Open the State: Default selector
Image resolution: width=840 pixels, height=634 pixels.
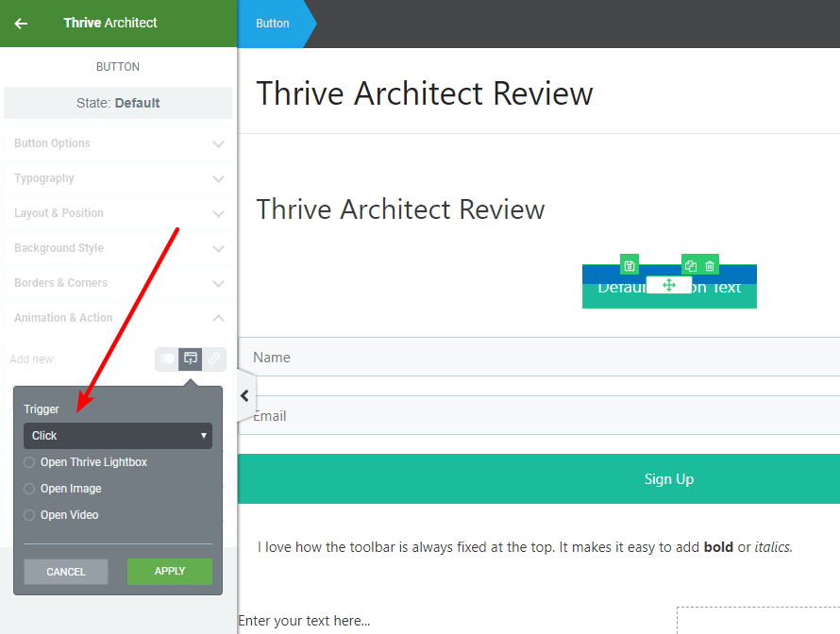[x=118, y=103]
